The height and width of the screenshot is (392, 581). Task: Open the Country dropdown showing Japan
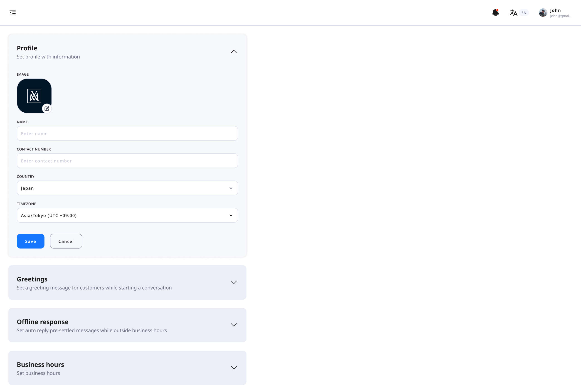127,188
